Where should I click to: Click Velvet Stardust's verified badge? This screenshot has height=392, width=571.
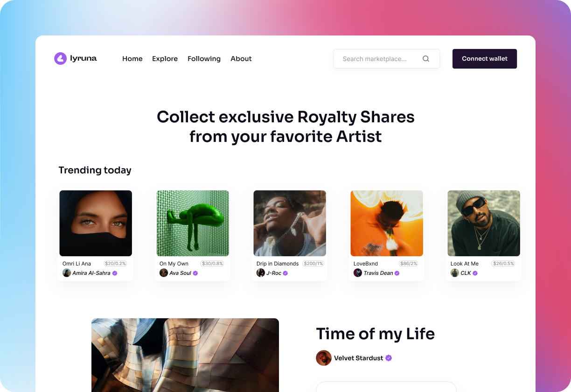point(389,358)
